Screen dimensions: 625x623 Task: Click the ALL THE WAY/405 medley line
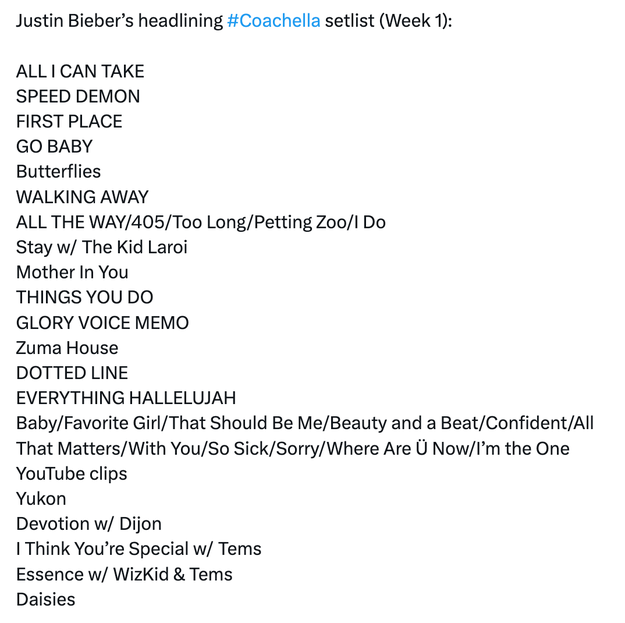[x=200, y=222]
